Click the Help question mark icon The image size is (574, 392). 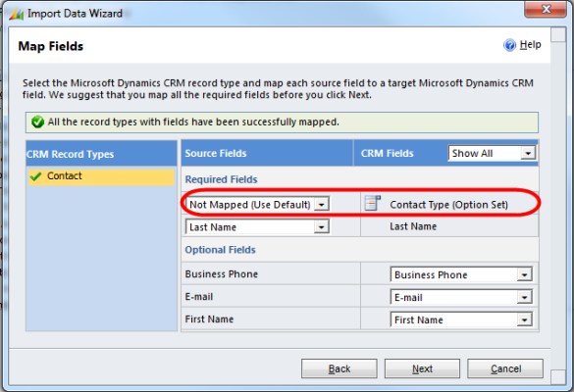(x=509, y=45)
